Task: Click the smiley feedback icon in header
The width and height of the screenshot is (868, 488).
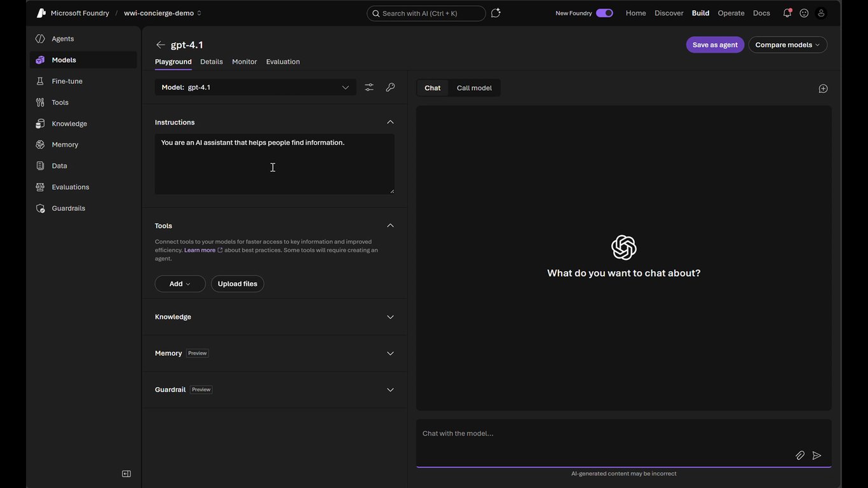Action: point(804,13)
